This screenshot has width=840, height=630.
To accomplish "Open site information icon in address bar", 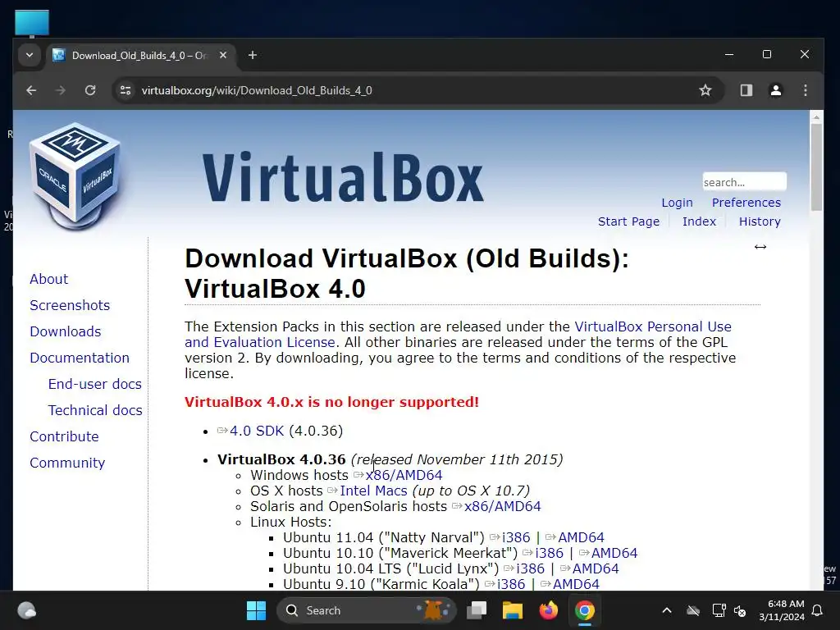I will [x=126, y=90].
